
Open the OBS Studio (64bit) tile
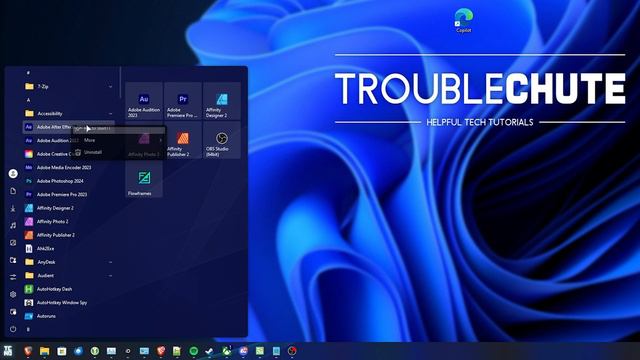[222, 140]
